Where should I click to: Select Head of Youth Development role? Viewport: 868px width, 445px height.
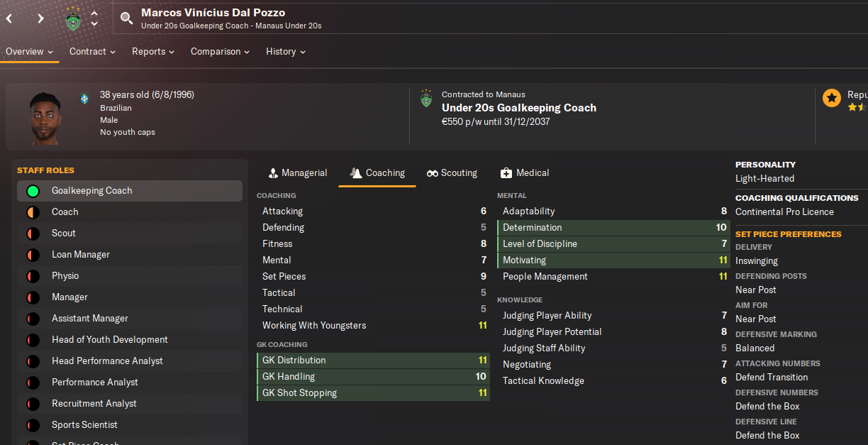(130, 340)
